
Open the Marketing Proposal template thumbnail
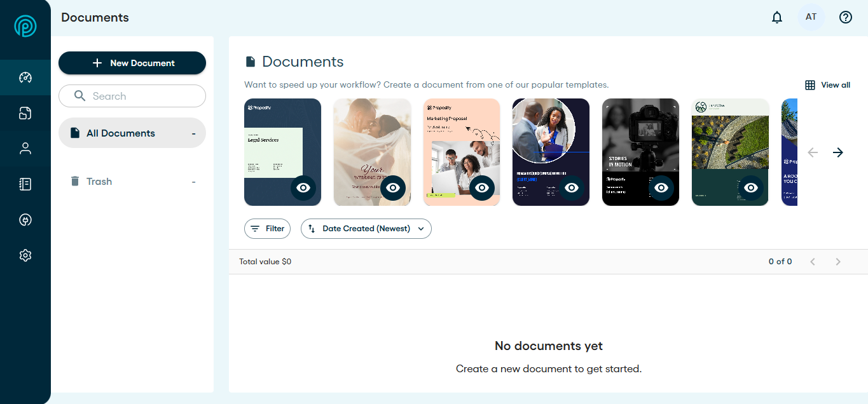[x=462, y=152]
